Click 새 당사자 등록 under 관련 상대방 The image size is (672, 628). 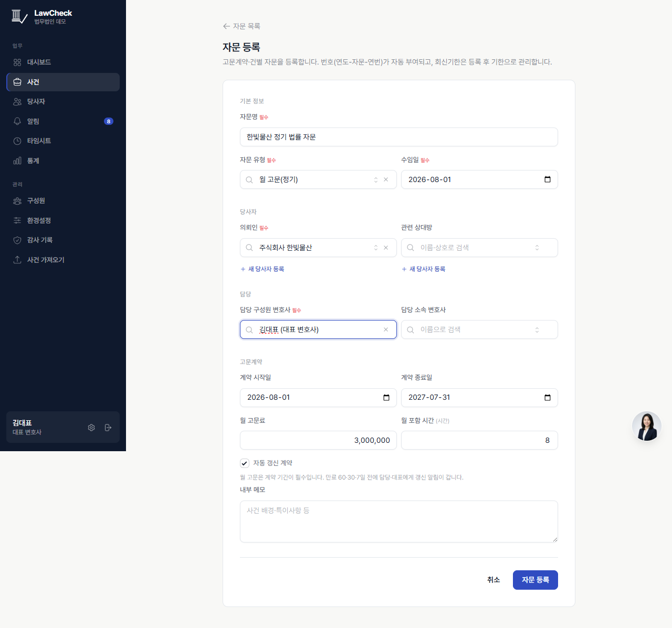pyautogui.click(x=423, y=269)
